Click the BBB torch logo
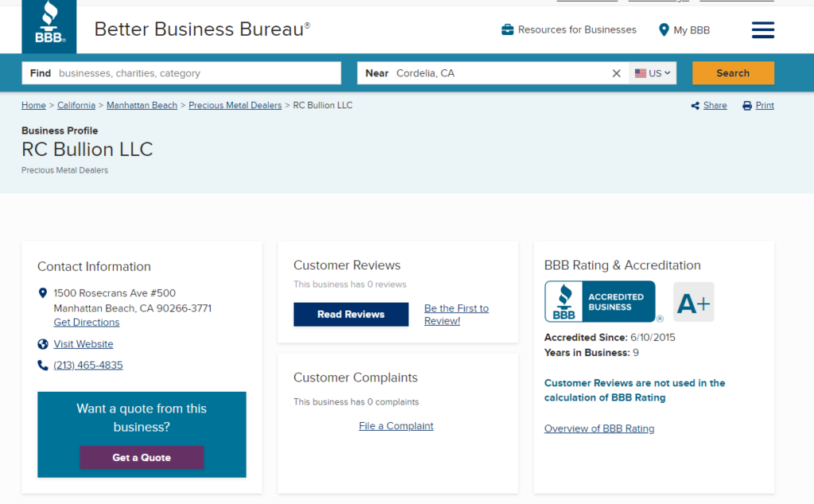 click(x=48, y=26)
